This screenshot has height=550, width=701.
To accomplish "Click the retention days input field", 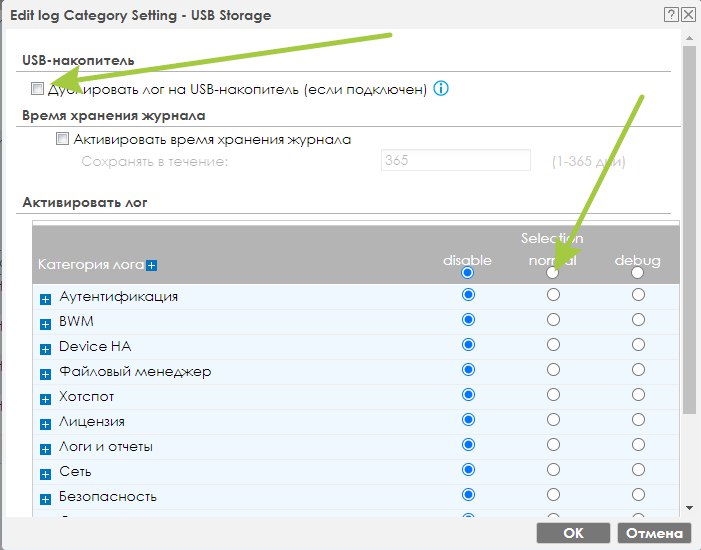I will (455, 161).
